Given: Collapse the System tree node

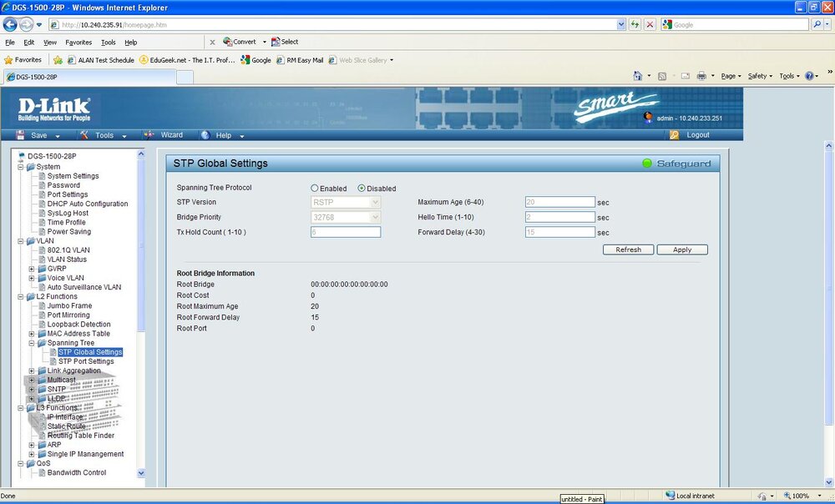Looking at the screenshot, I should coord(21,167).
